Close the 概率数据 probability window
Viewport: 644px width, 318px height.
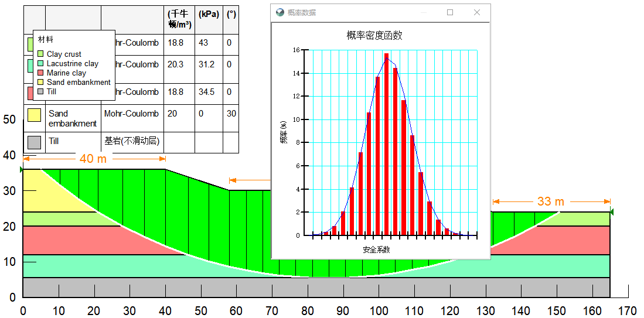tap(477, 12)
